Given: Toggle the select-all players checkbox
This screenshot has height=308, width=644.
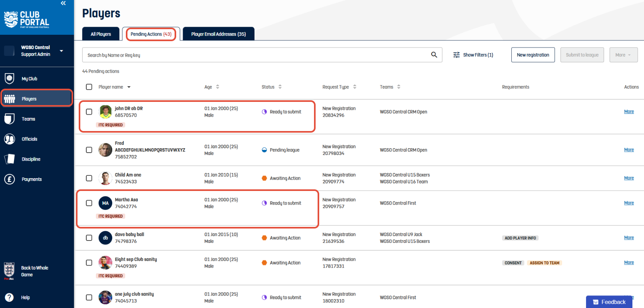Looking at the screenshot, I should [89, 87].
